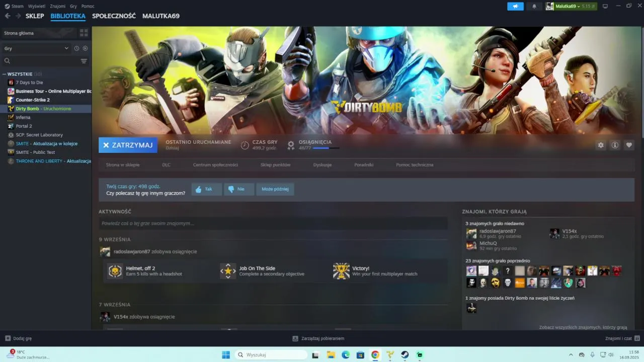Open the Znajomi menu
644x362 pixels.
(58, 6)
